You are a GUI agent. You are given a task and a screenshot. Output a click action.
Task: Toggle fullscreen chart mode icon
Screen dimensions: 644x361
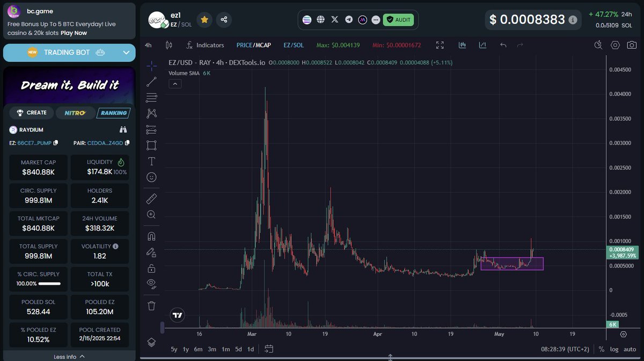[440, 45]
